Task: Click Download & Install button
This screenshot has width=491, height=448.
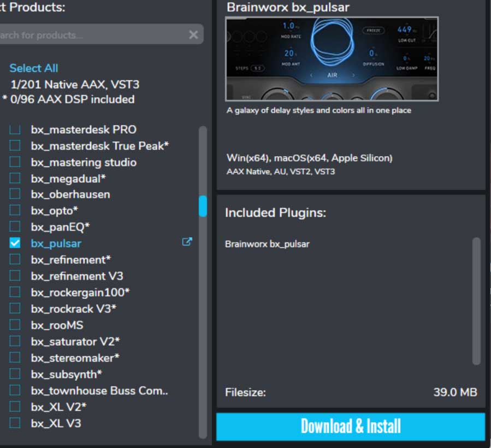Action: 351,426
